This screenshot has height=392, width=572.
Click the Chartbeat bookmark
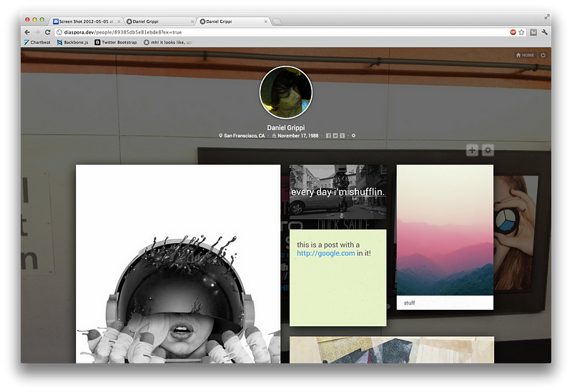pos(37,42)
